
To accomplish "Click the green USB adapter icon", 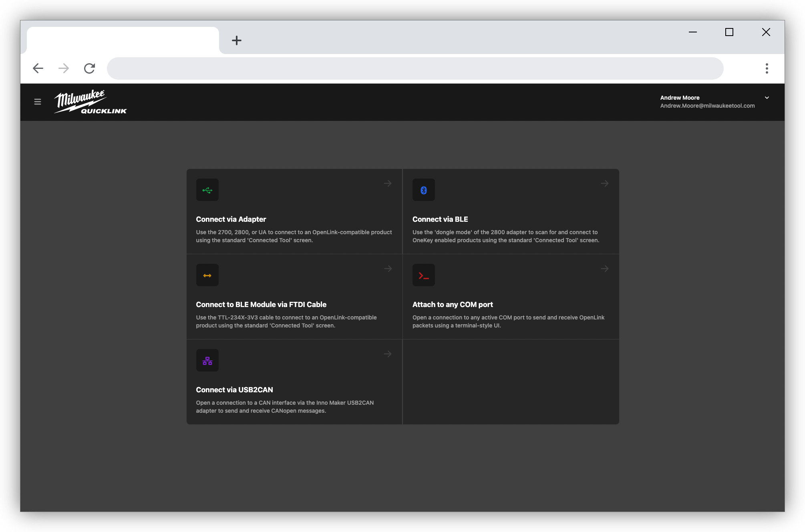I will [207, 190].
